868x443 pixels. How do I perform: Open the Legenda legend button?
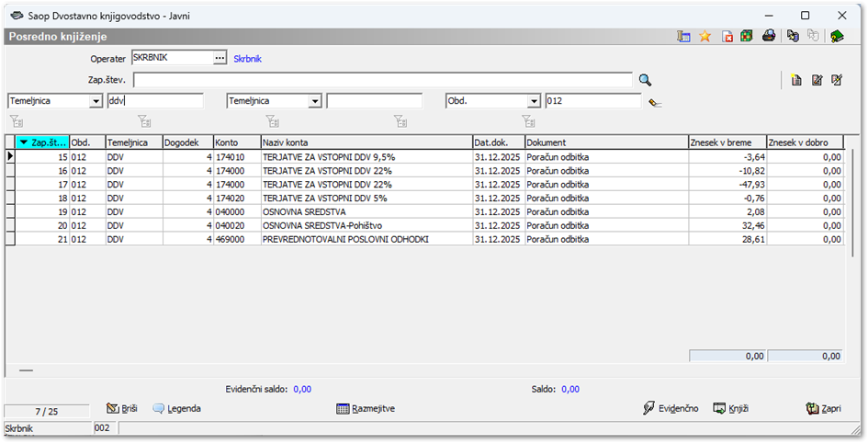pos(176,409)
